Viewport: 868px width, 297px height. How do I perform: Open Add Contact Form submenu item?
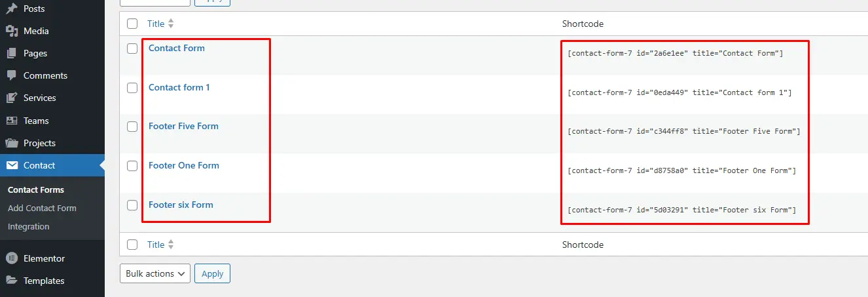point(42,208)
